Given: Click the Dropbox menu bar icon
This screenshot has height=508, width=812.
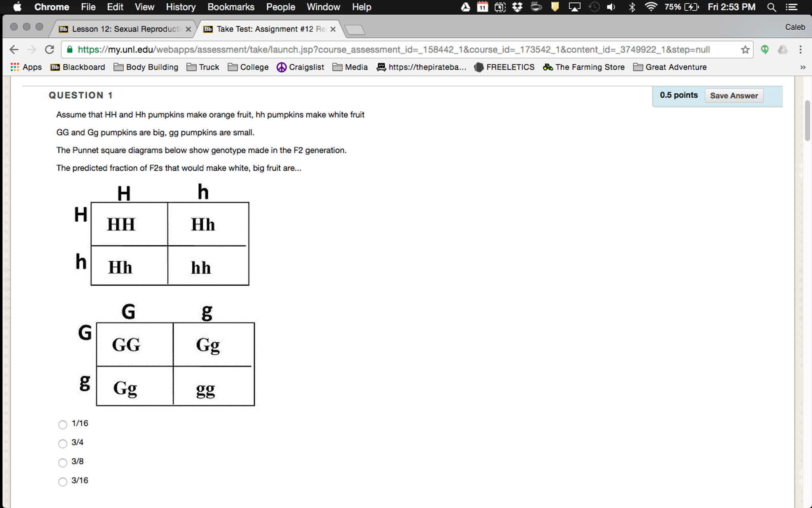Looking at the screenshot, I should pyautogui.click(x=517, y=7).
